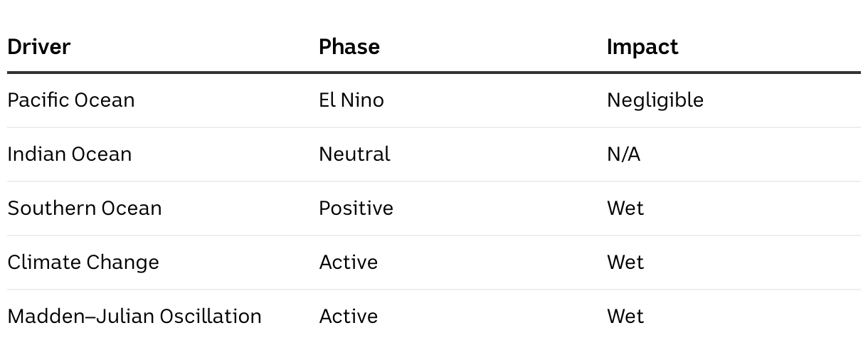Select the Madden–Julian Oscillation row label
The height and width of the screenshot is (350, 868).
(134, 317)
